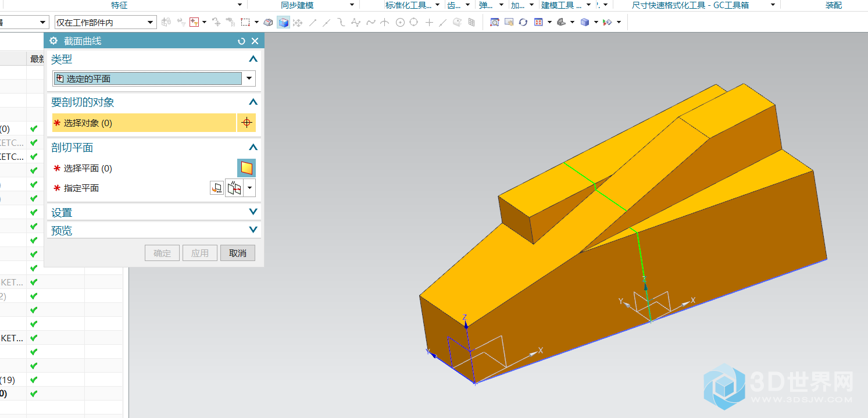The image size is (868, 418).
Task: Click the control point snap icon
Action: [341, 23]
